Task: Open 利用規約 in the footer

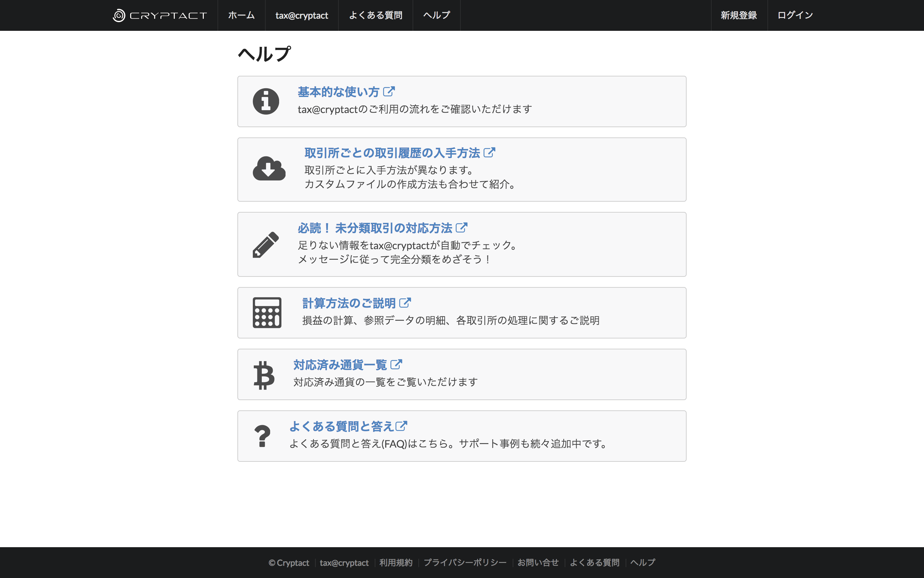Action: (396, 563)
